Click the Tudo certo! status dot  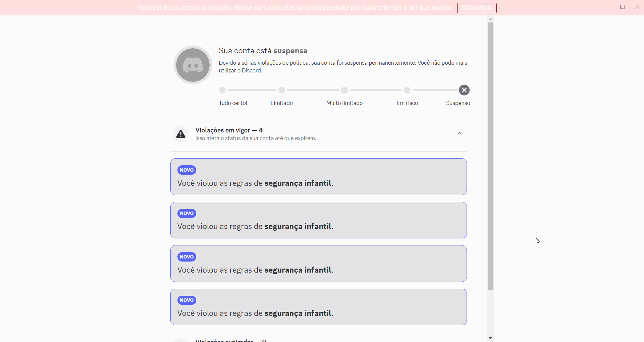tap(222, 90)
